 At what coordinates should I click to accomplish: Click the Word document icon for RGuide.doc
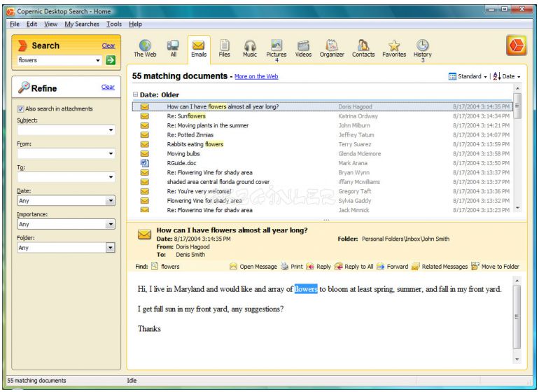(145, 163)
